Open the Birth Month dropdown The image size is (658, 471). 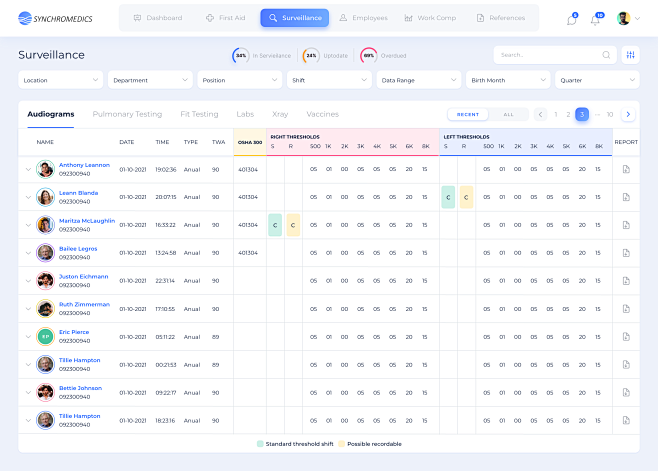(508, 79)
